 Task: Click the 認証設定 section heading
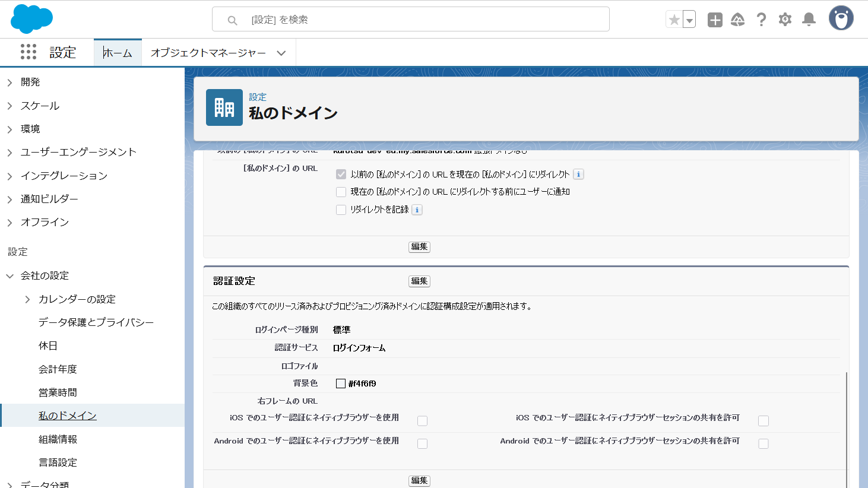(x=234, y=281)
